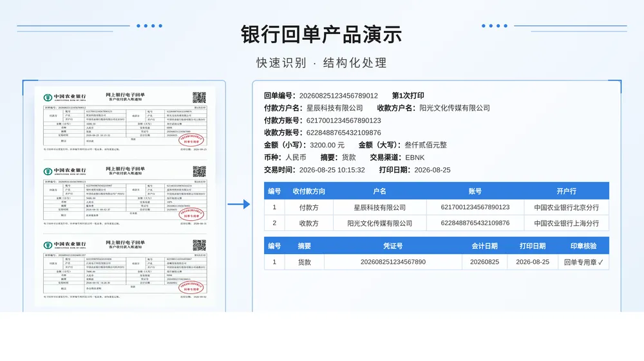The height and width of the screenshot is (361, 644).
Task: Click the subtitle 快速识别 · 结构化处理
Action: point(321,63)
